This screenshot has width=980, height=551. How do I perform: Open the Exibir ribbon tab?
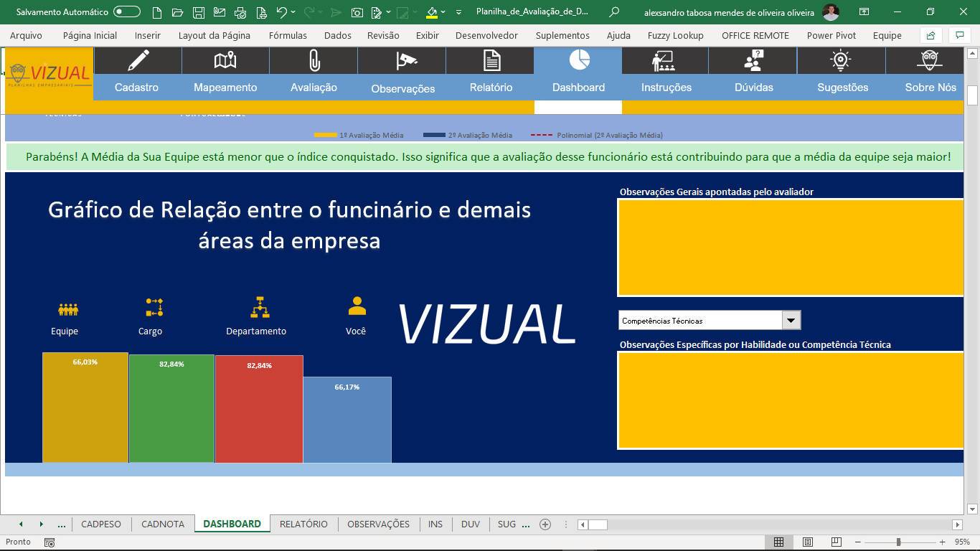point(428,35)
